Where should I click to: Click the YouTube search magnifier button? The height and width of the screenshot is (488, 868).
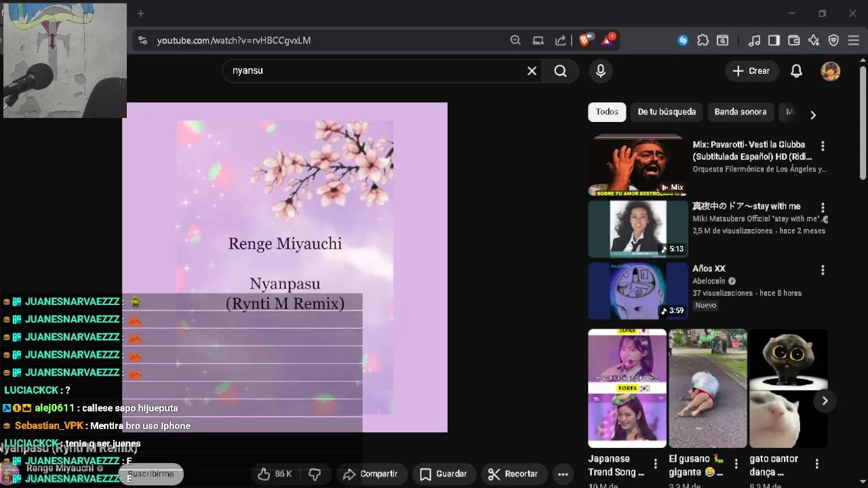point(560,71)
